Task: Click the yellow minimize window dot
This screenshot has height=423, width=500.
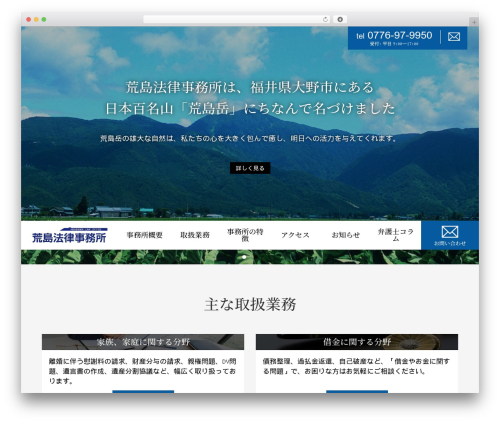Action: [x=36, y=20]
